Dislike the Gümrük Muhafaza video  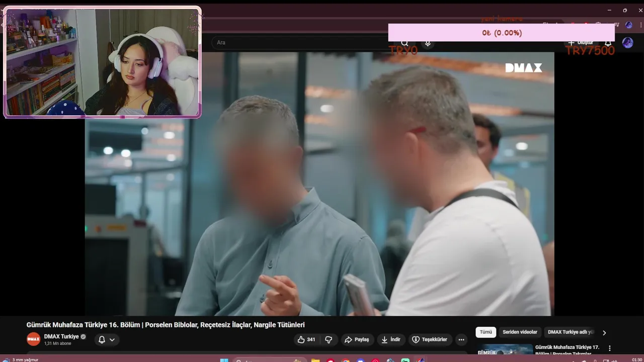[x=329, y=340]
